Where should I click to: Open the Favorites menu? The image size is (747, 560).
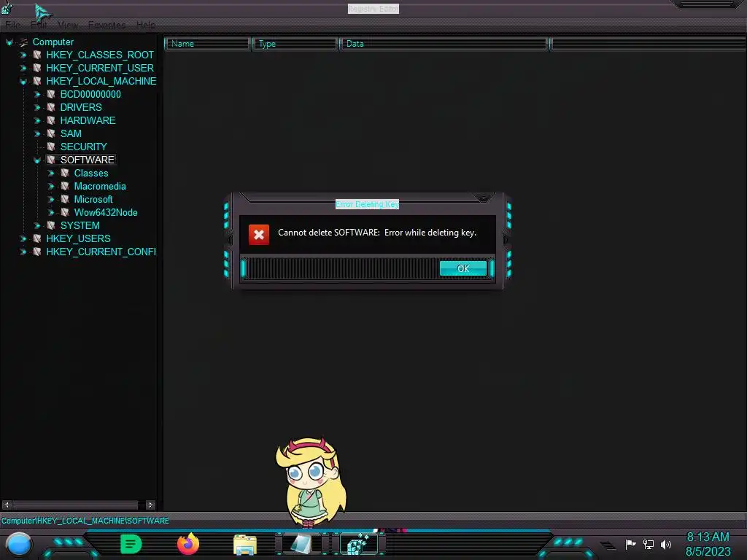click(x=107, y=25)
